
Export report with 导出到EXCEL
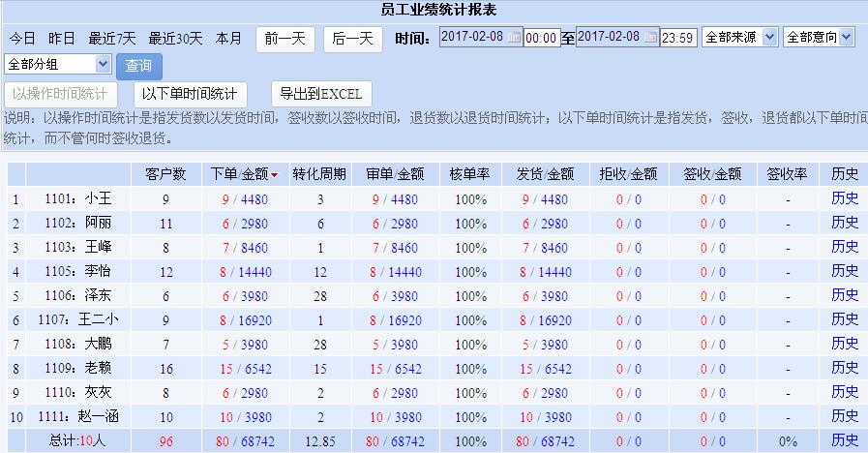[x=320, y=94]
